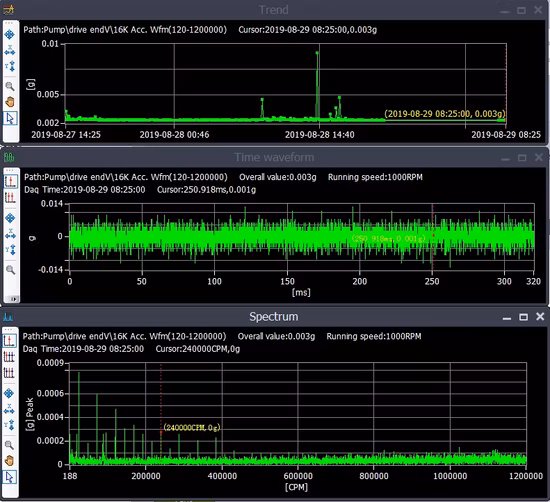The image size is (550, 502).
Task: Click the Daq Time text in Time waveform
Action: click(85, 190)
